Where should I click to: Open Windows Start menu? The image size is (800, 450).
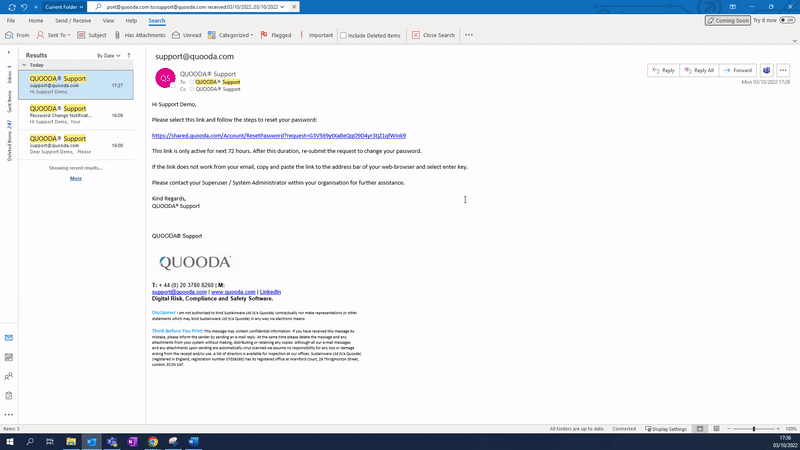point(10,442)
